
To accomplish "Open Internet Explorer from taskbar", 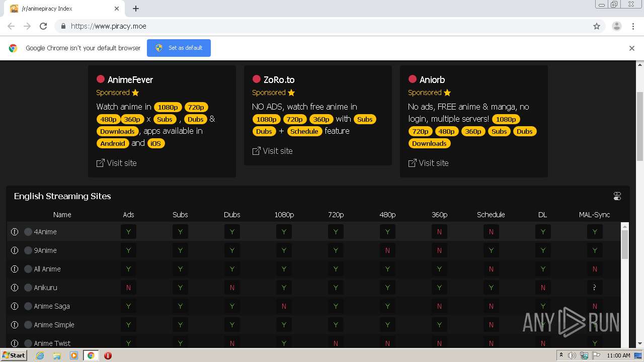I will pos(40,355).
